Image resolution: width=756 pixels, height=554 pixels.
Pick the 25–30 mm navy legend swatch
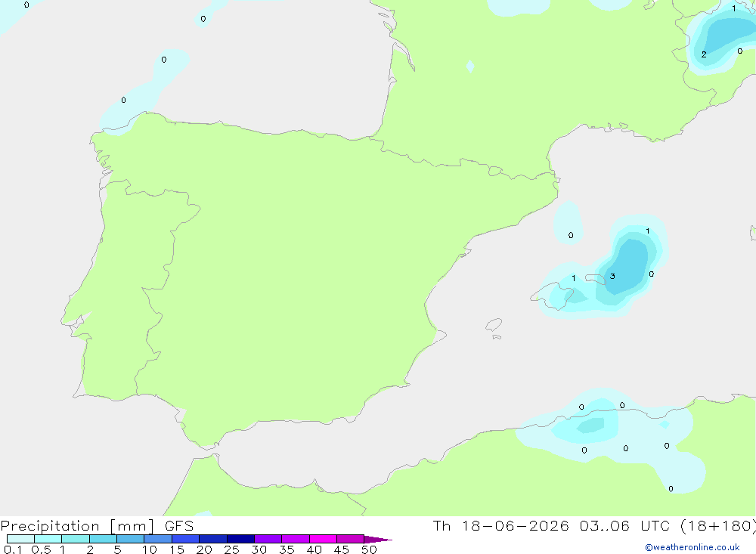(240, 539)
